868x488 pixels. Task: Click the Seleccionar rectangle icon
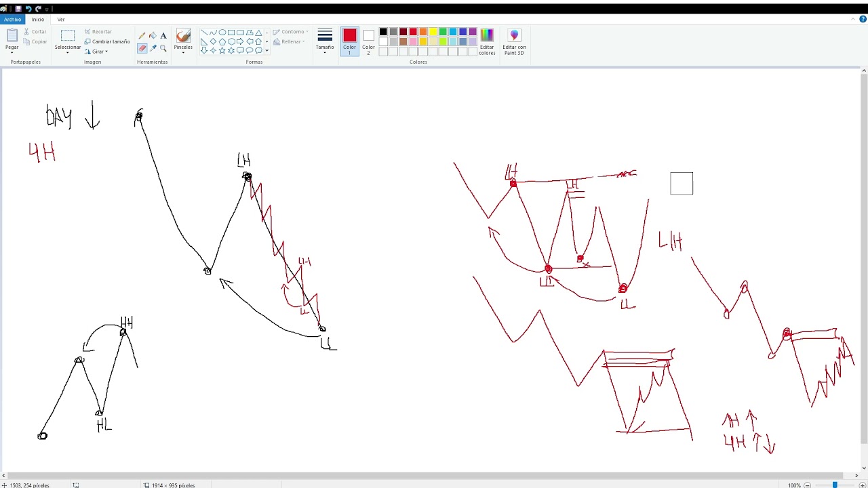point(68,36)
